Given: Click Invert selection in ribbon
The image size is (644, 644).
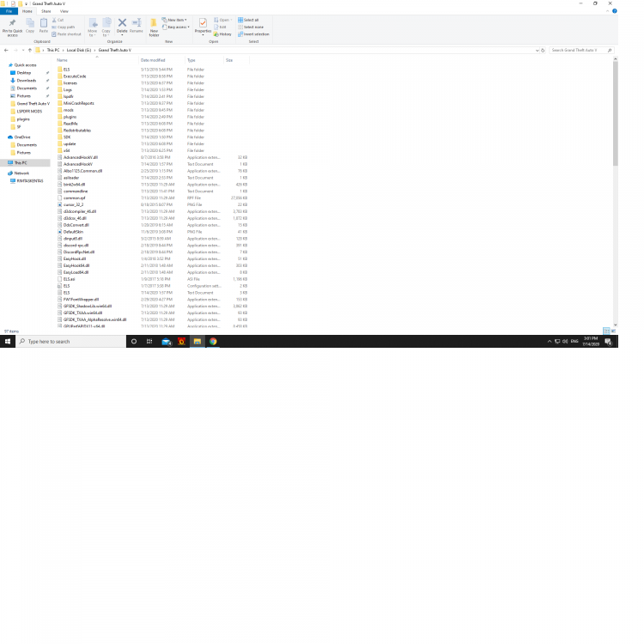Looking at the screenshot, I should pos(253,34).
